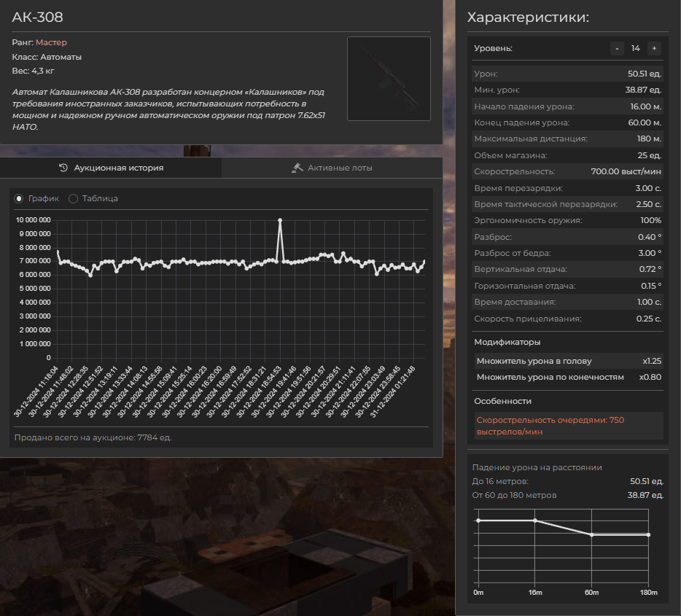Click the Мастер rank label
Viewport: 681px width, 616px height.
tap(51, 42)
